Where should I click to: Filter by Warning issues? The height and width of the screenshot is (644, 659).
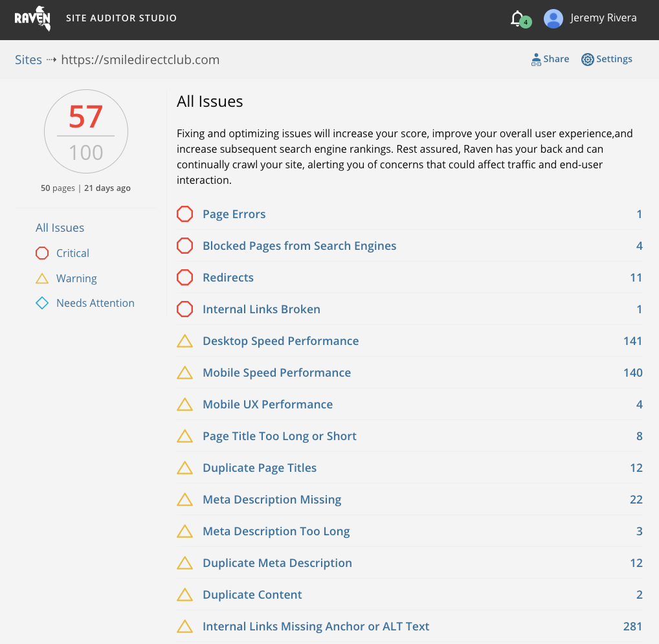click(76, 278)
